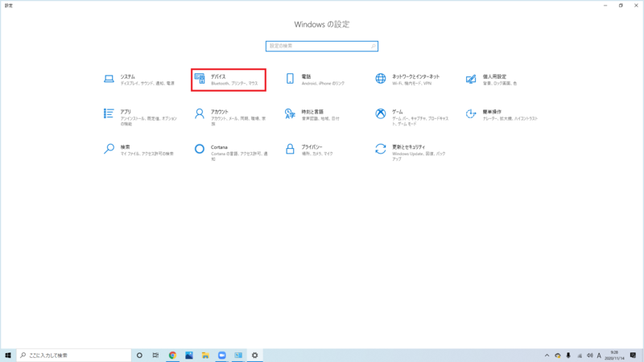Open the デバイス (Devices) settings category
This screenshot has width=644, height=362.
(229, 80)
